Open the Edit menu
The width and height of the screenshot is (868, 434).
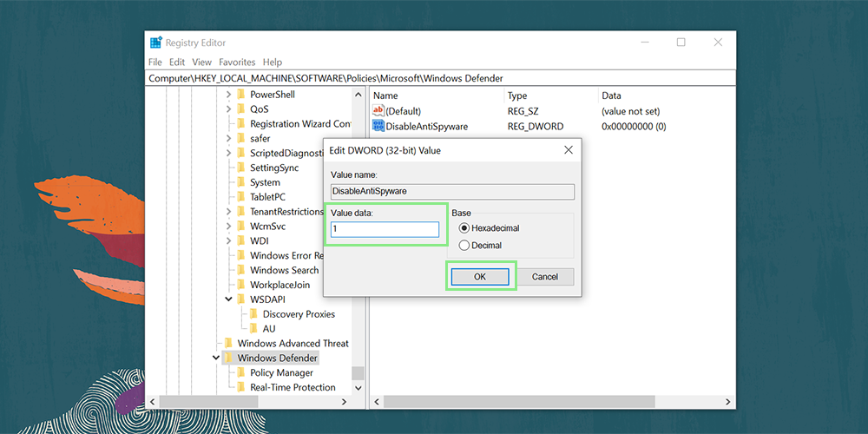coord(177,62)
